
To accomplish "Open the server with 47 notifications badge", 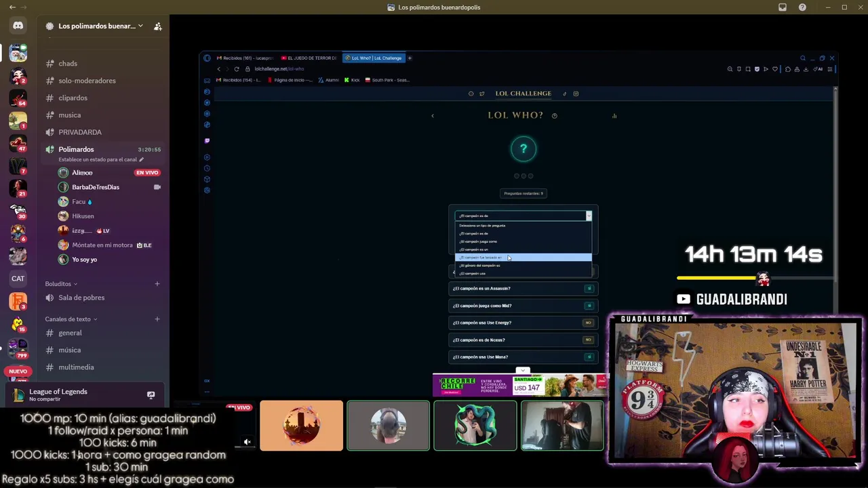I will [x=18, y=143].
